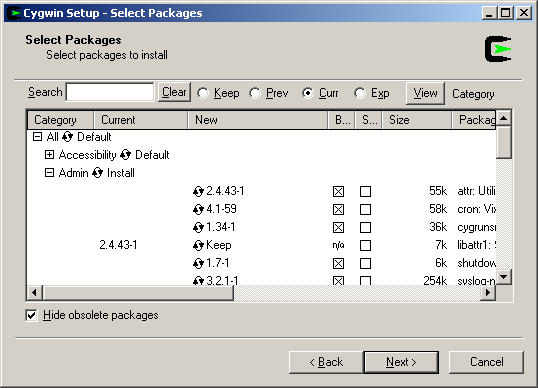Cycle the install action icon beside All
The width and height of the screenshot is (538, 388).
[x=68, y=137]
